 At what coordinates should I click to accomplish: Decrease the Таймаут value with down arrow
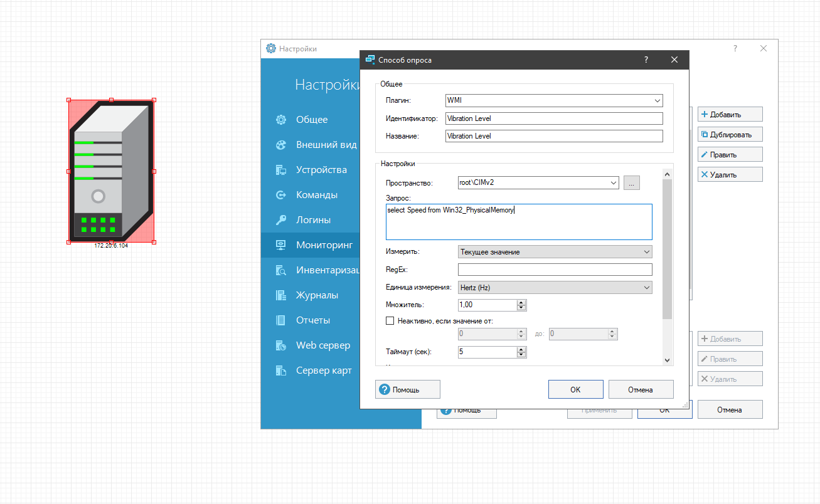tap(521, 355)
